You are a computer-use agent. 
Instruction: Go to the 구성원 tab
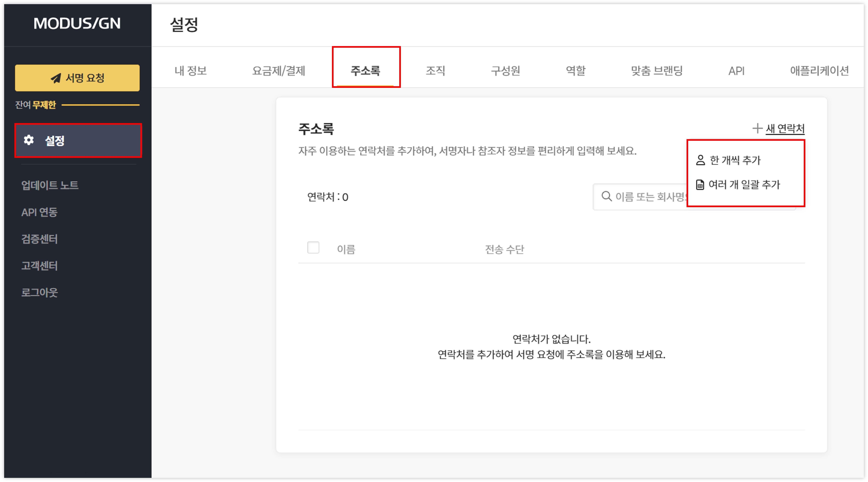click(x=505, y=71)
